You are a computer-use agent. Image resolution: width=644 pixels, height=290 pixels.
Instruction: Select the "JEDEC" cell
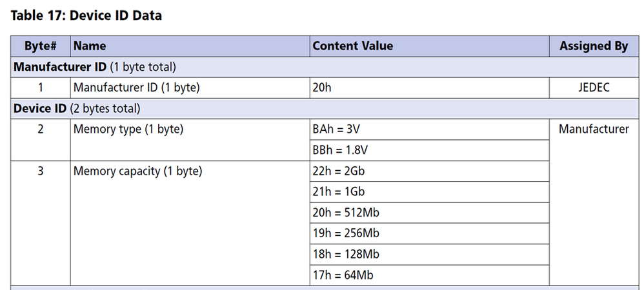(x=594, y=88)
